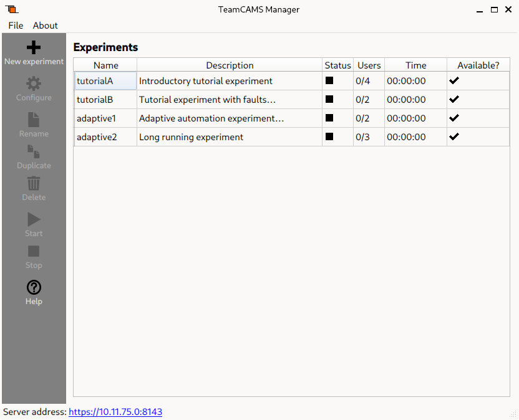This screenshot has width=519, height=420.
Task: Click the status square for adaptive2
Action: (329, 136)
